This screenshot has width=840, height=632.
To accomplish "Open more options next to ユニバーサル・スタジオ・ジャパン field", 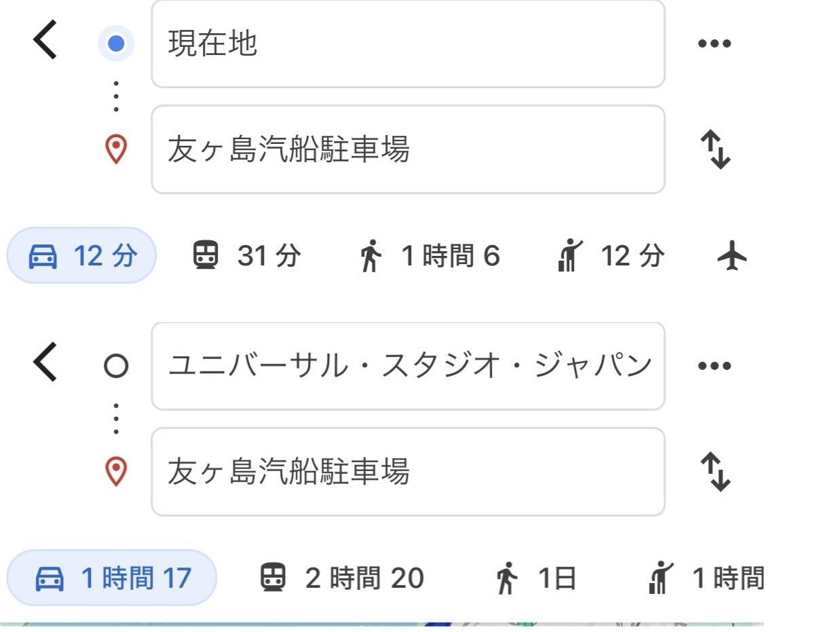I will pos(714,366).
